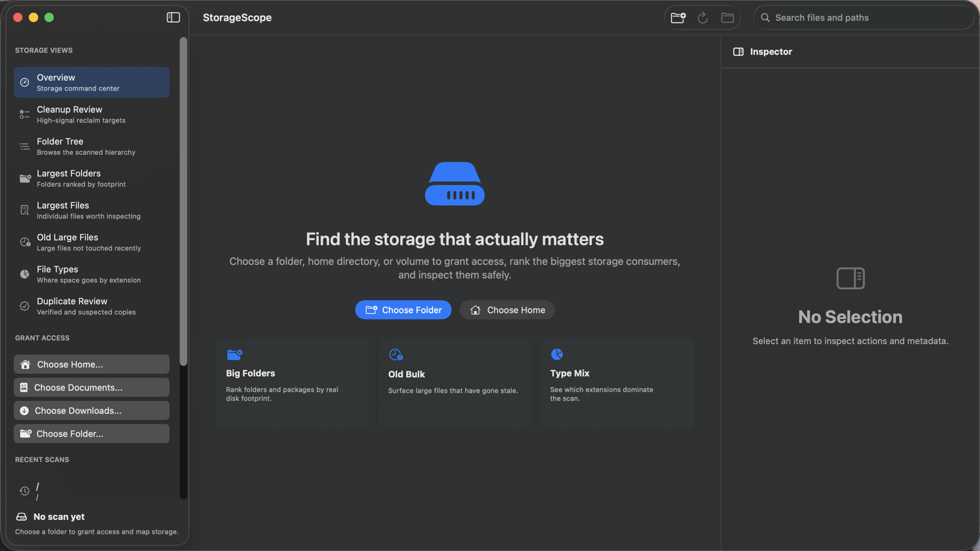Click the File Types pie icon
Image resolution: width=980 pixels, height=551 pixels.
click(24, 274)
